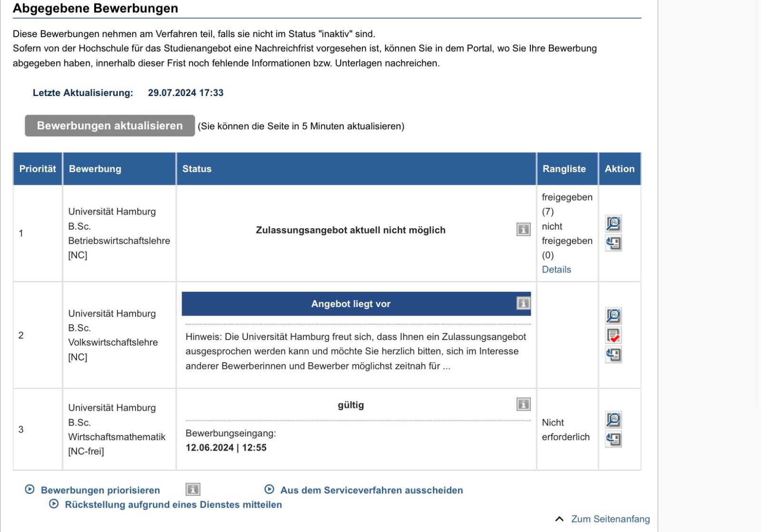This screenshot has height=532, width=761.
Task: Click withdraw icon in Volkswirtschaftslehre row
Action: pos(613,355)
